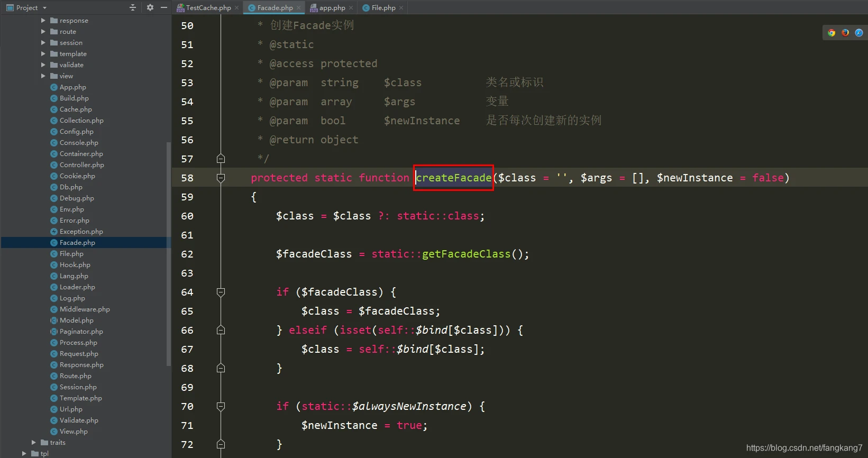Switch to the File.php tab
Viewport: 868px width, 458px height.
click(x=383, y=8)
